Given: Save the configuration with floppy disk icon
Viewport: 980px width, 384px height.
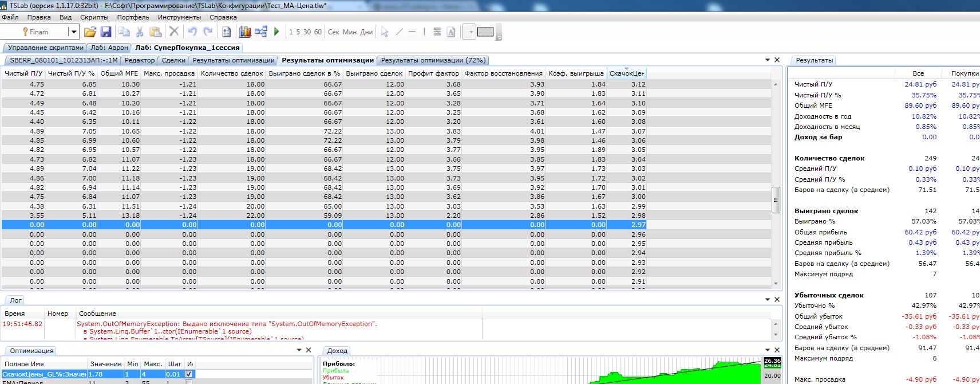Looking at the screenshot, I should (105, 32).
